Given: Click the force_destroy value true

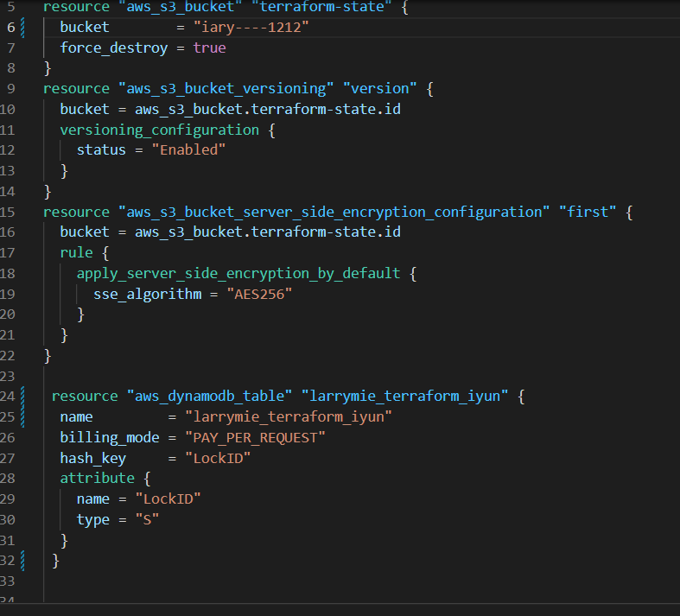Looking at the screenshot, I should tap(209, 48).
